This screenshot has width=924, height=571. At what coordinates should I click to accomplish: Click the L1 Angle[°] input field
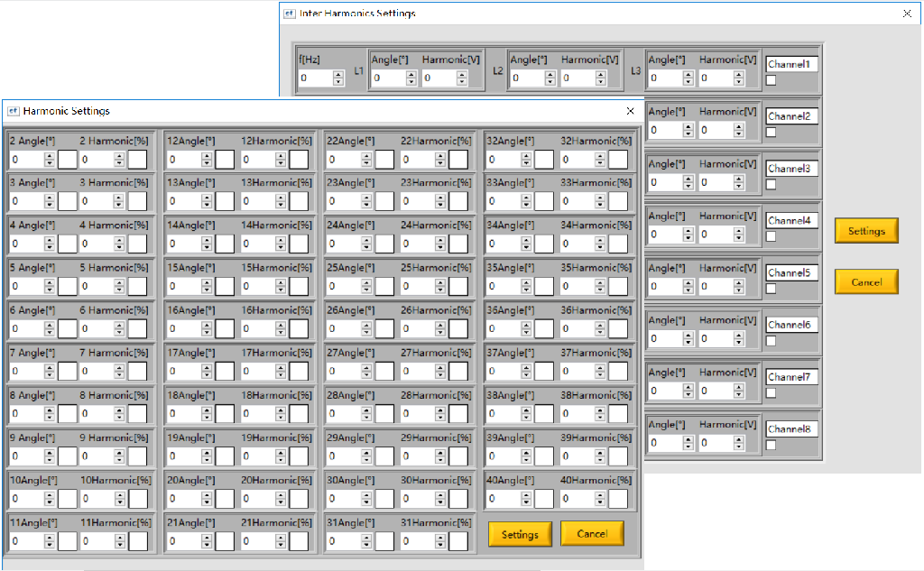pyautogui.click(x=388, y=78)
